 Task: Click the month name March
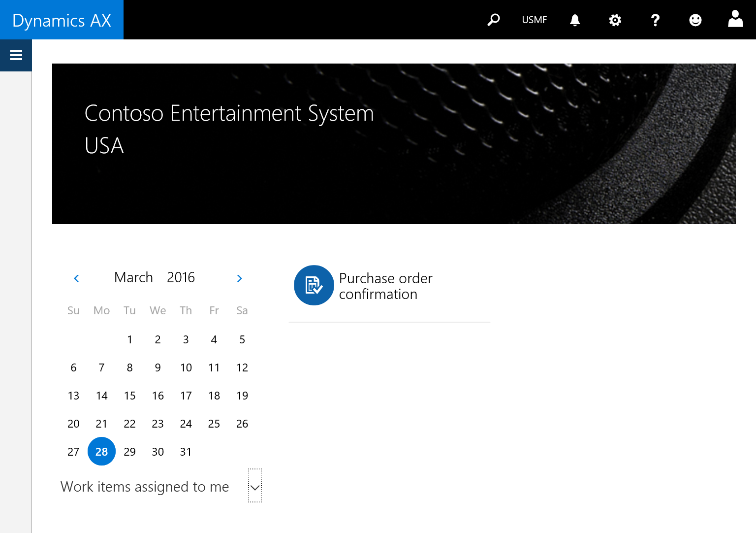(133, 277)
